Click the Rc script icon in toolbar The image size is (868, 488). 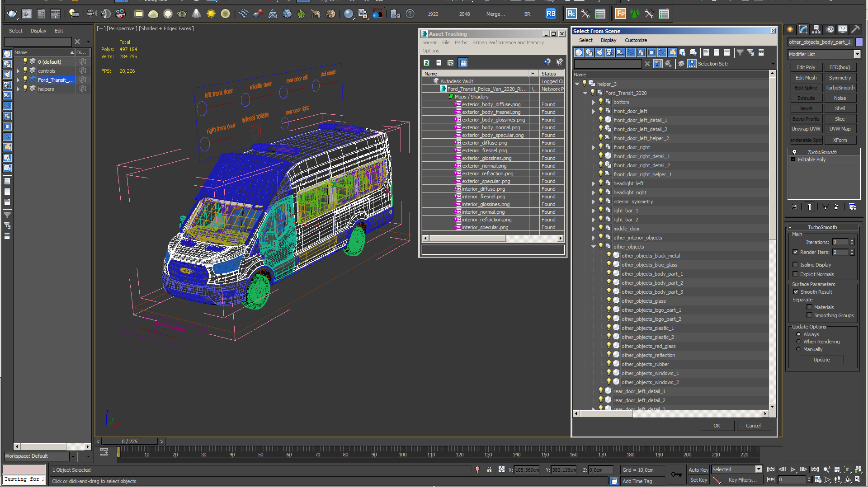click(x=571, y=14)
